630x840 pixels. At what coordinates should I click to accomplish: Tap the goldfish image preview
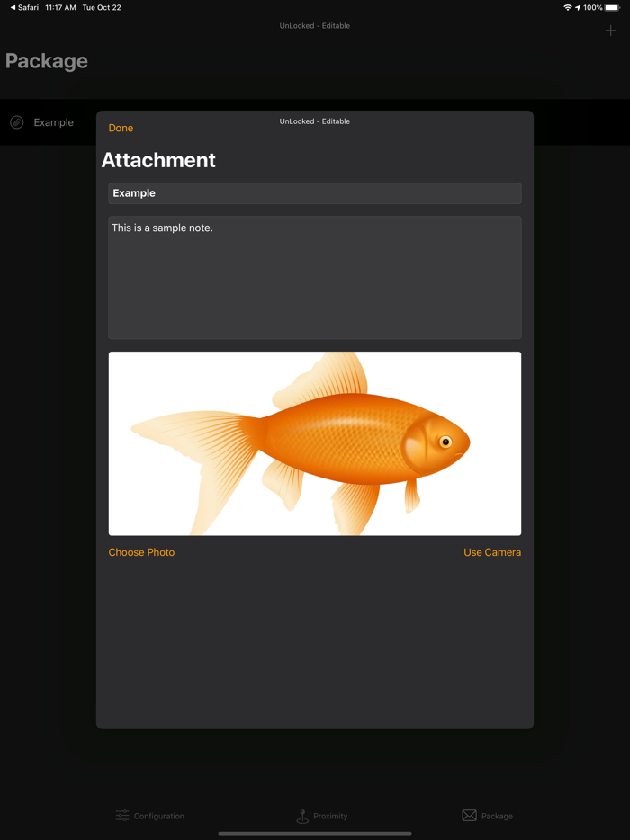point(315,443)
